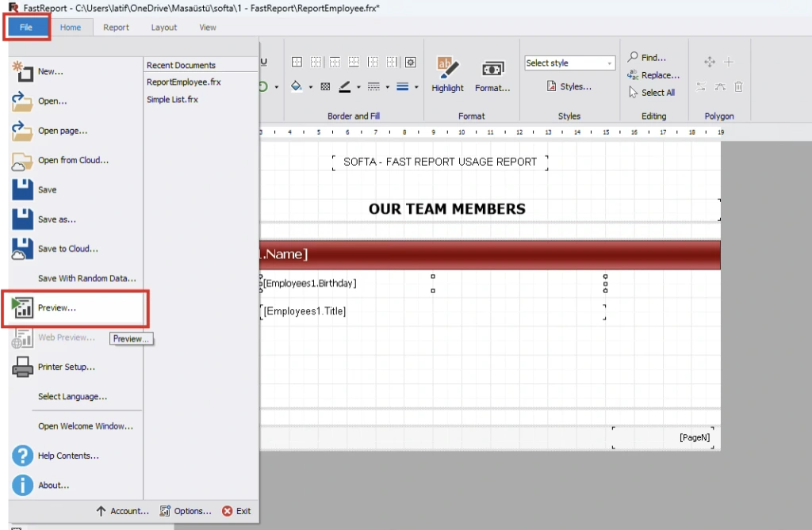Screen dimensions: 812x530
Task: Open the Select style combo box
Action: [569, 62]
